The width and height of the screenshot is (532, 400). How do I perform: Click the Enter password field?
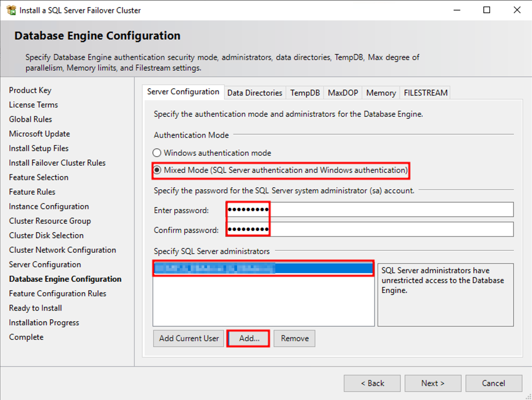click(x=370, y=210)
